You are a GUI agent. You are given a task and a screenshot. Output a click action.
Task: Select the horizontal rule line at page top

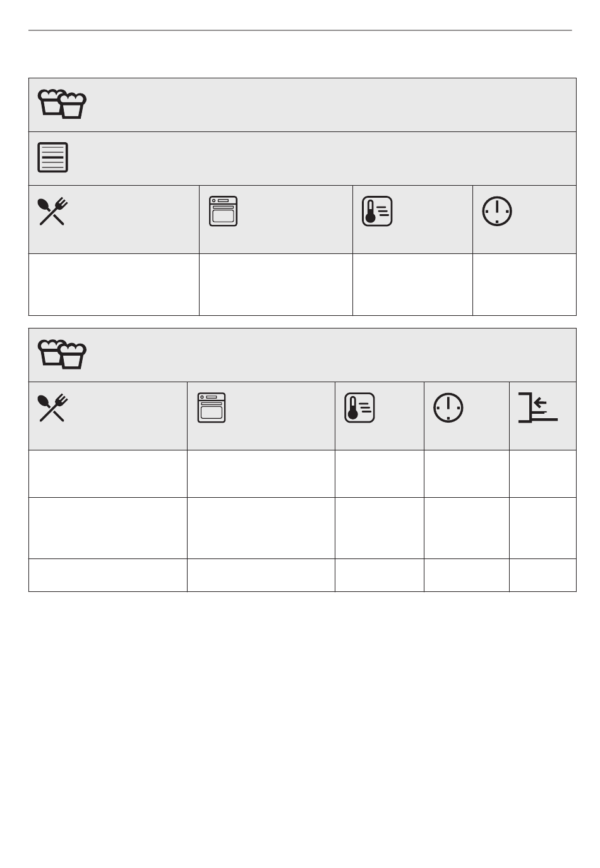(300, 30)
